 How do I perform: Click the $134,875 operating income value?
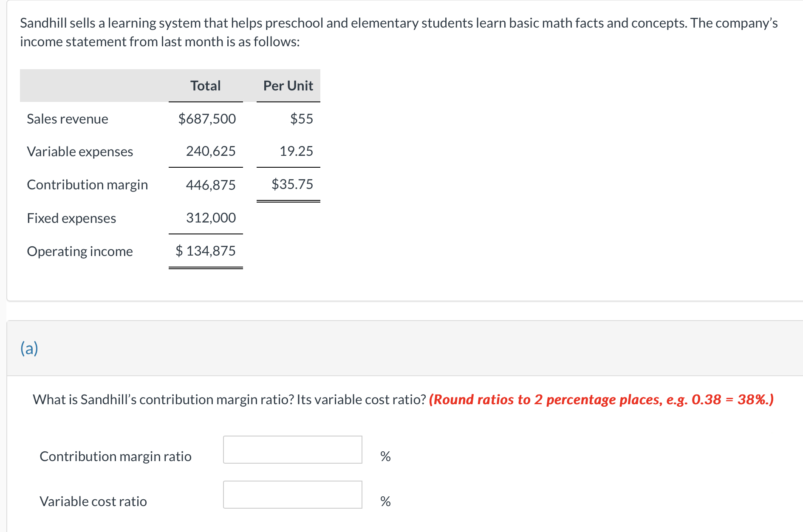[206, 251]
